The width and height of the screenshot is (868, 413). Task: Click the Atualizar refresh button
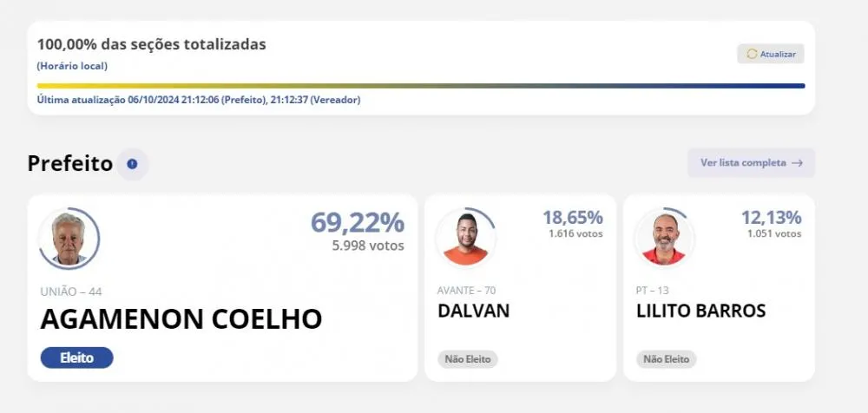coord(770,54)
